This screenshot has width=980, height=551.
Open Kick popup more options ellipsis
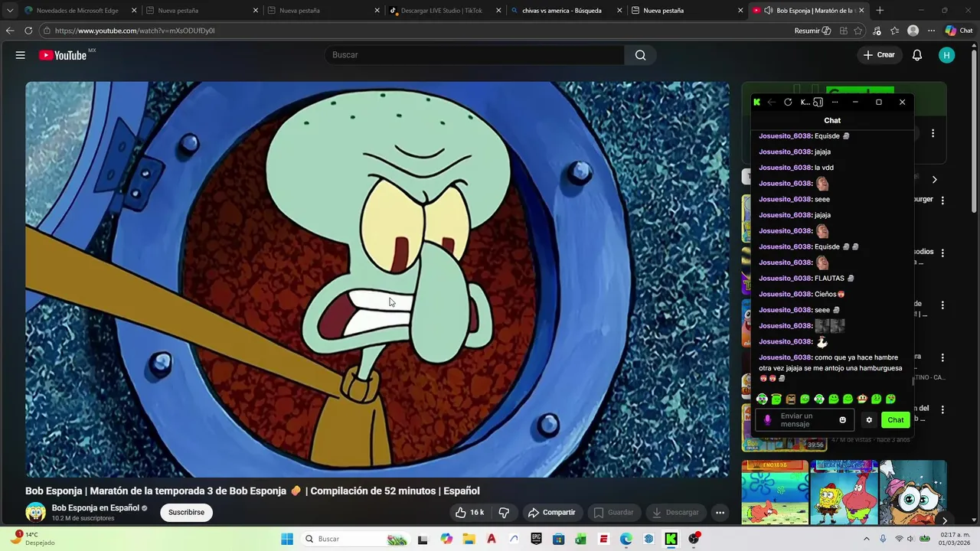(835, 102)
